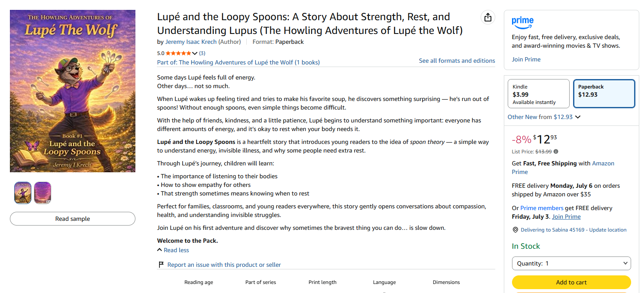Viewport: 644px width, 293px height.
Task: Click the share icon near the title
Action: click(x=488, y=17)
